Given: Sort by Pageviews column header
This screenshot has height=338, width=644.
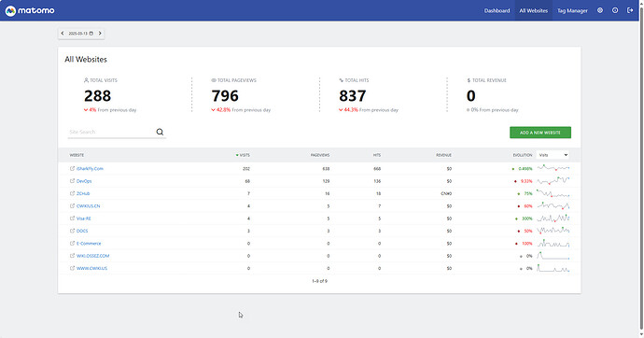Looking at the screenshot, I should (320, 155).
